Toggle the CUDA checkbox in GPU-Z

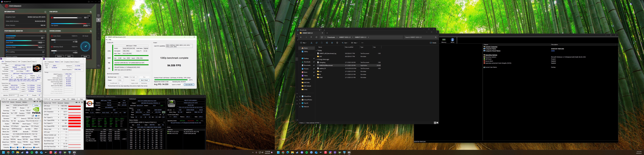[x=17, y=148]
